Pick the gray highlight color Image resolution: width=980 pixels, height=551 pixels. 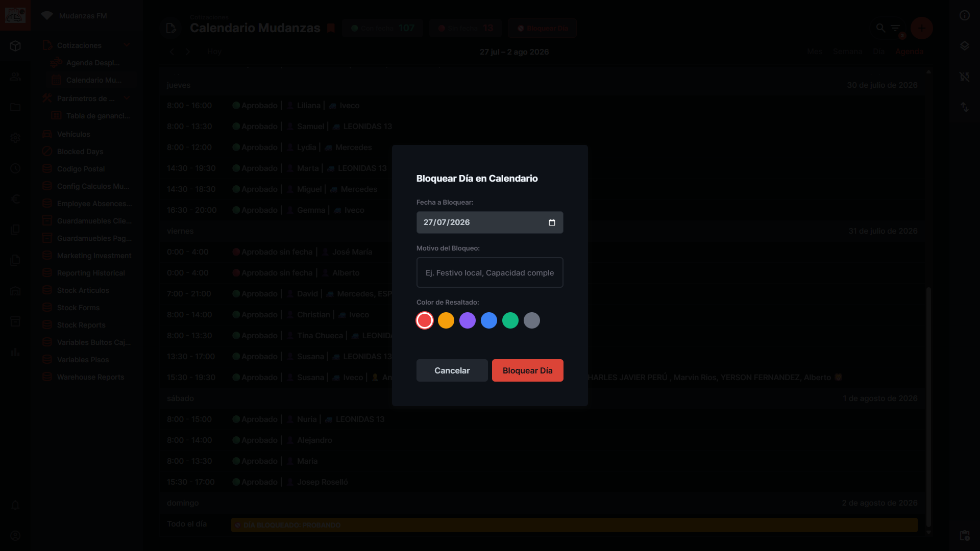pos(532,320)
